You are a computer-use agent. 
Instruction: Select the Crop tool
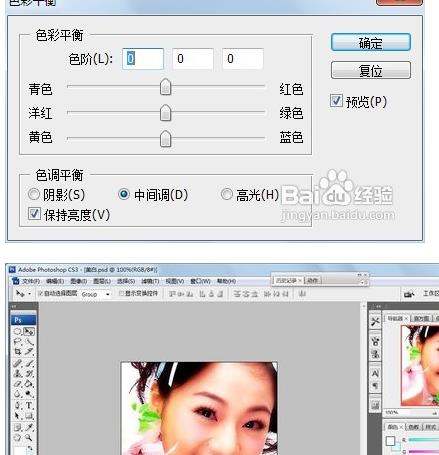pyautogui.click(x=18, y=351)
